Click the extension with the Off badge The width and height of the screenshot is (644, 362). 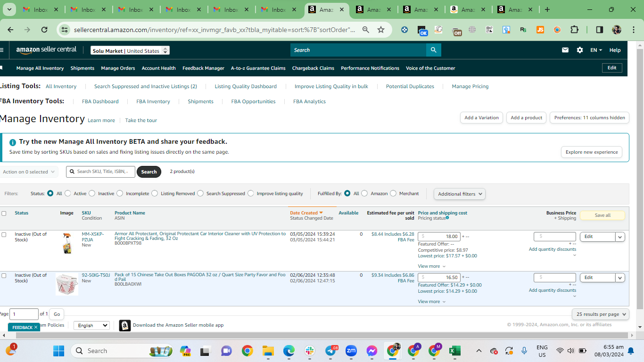[x=456, y=31]
